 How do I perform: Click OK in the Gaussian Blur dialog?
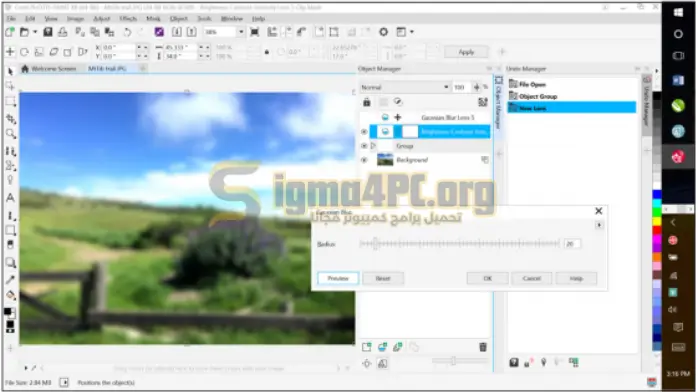[487, 279]
